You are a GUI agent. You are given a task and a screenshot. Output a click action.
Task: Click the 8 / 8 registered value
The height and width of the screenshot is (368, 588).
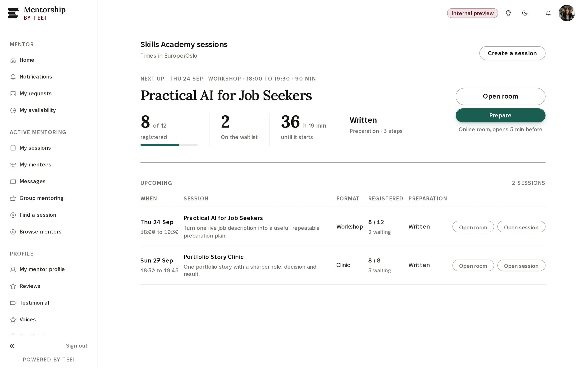(374, 261)
